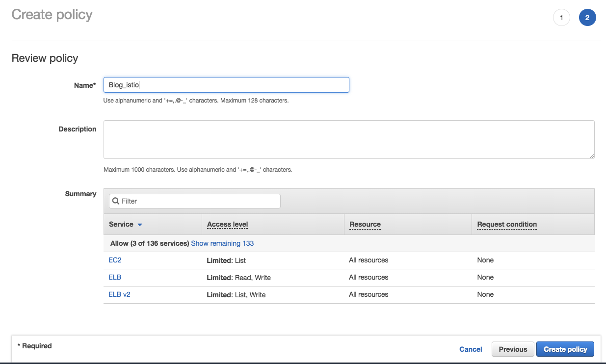This screenshot has width=606, height=364.
Task: Go back with the Previous button
Action: 513,349
